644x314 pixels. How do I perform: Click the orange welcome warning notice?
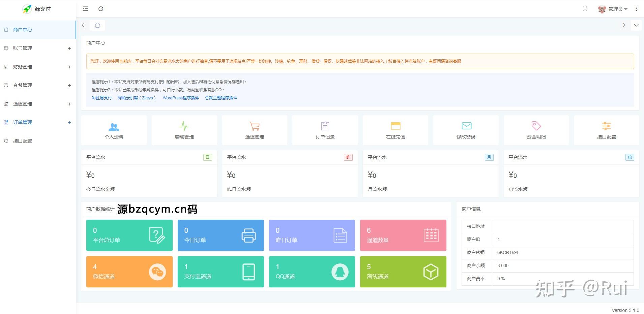[360, 61]
